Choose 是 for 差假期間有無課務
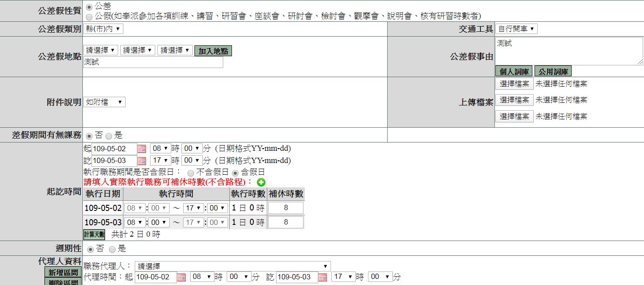This screenshot has width=644, height=285. coord(109,136)
